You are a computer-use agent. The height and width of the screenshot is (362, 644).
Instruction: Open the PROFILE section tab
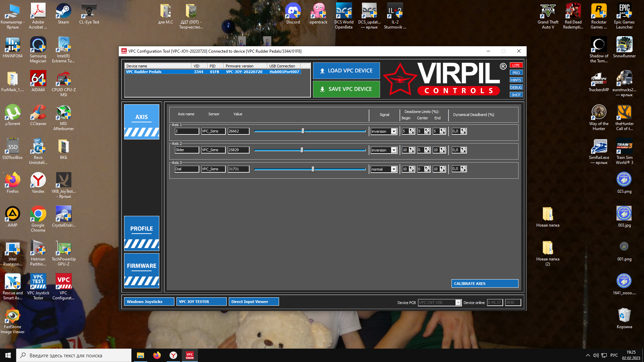point(142,233)
